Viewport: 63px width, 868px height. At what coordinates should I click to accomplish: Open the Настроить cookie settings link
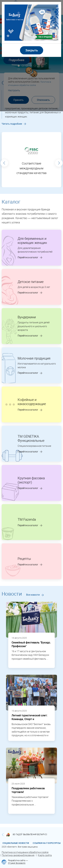(14, 90)
